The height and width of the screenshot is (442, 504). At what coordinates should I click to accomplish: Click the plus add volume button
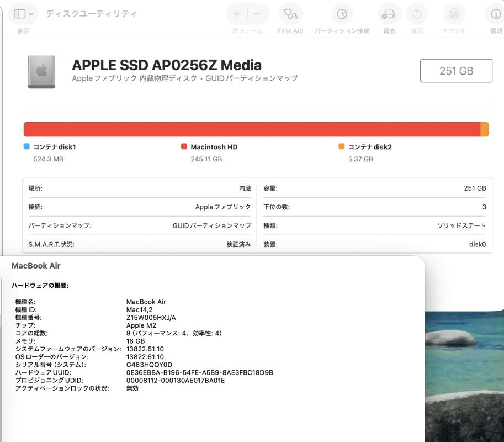tap(237, 14)
